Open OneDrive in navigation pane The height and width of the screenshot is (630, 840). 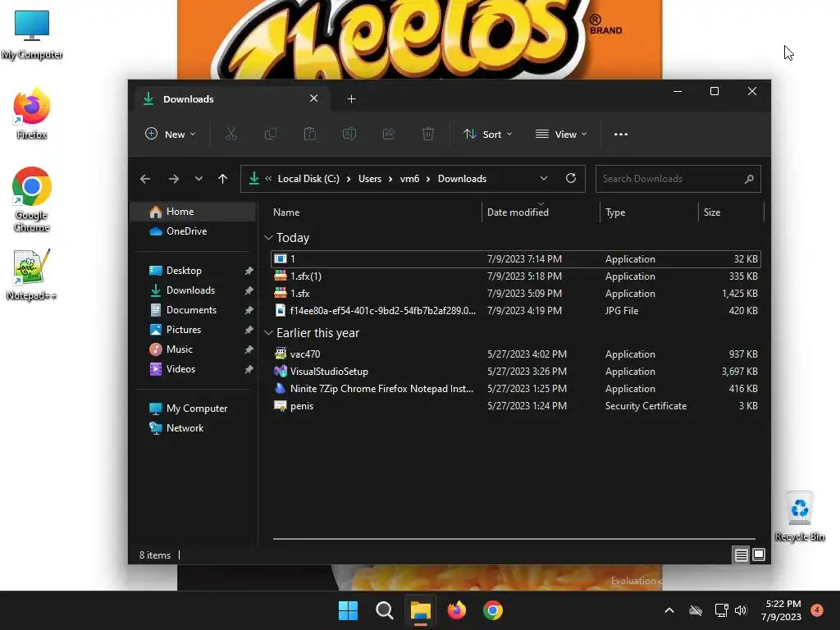pyautogui.click(x=193, y=231)
